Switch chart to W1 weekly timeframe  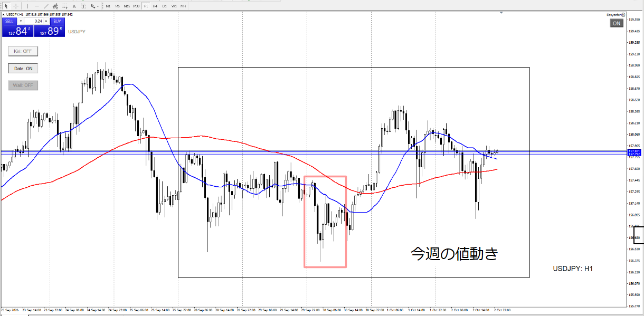(x=174, y=6)
